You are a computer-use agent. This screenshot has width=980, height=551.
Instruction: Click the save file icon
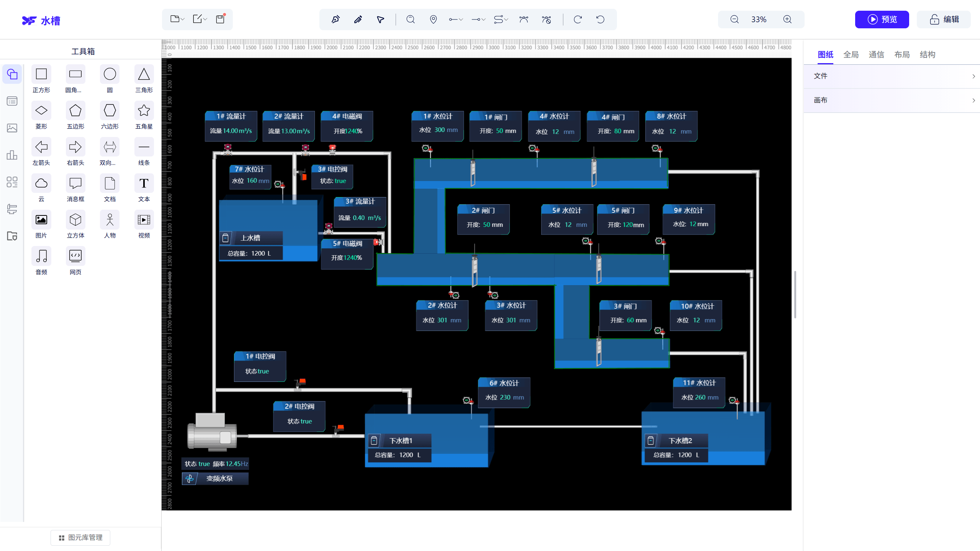point(221,19)
